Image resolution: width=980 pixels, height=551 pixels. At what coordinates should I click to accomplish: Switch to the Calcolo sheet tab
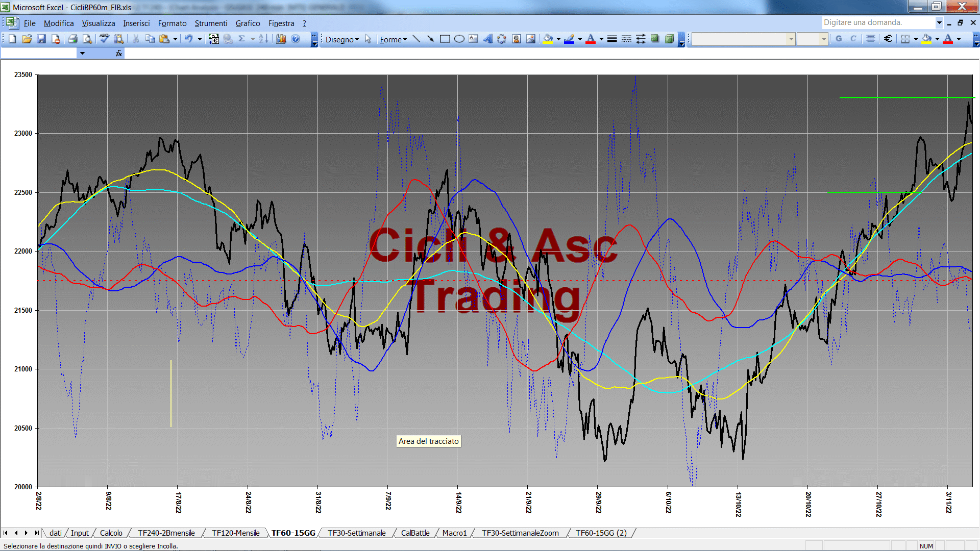[x=111, y=533]
